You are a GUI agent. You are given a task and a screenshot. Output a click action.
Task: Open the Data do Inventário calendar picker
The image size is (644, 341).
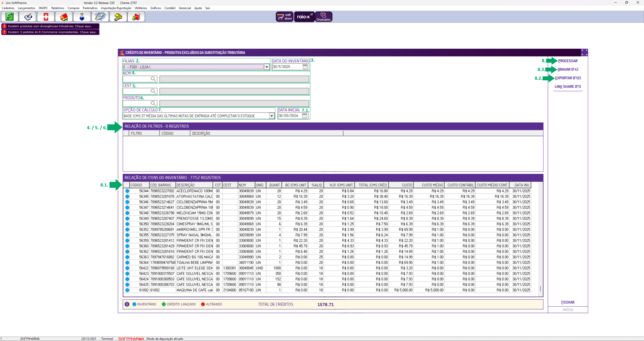[305, 67]
